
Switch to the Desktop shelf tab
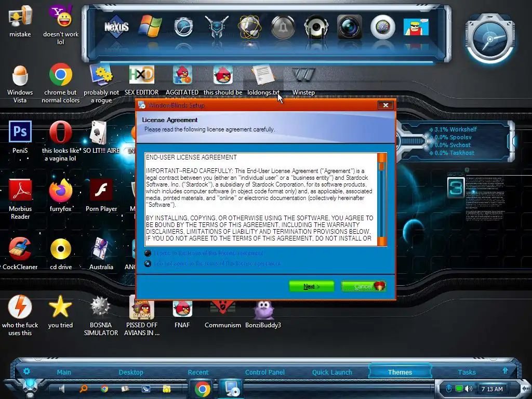pyautogui.click(x=131, y=372)
